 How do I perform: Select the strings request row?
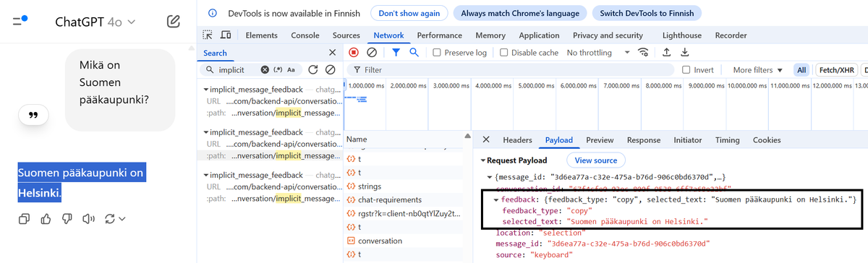coord(409,186)
